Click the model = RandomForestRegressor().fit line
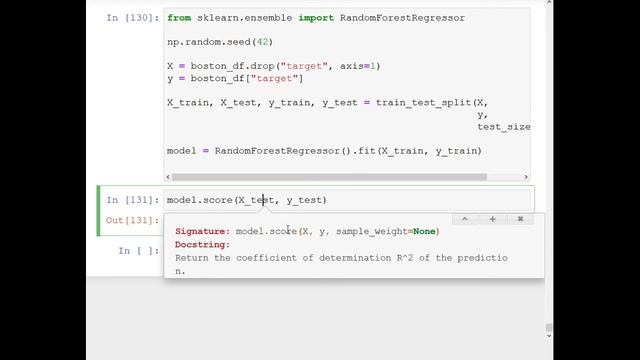The image size is (640, 360). coord(324,151)
